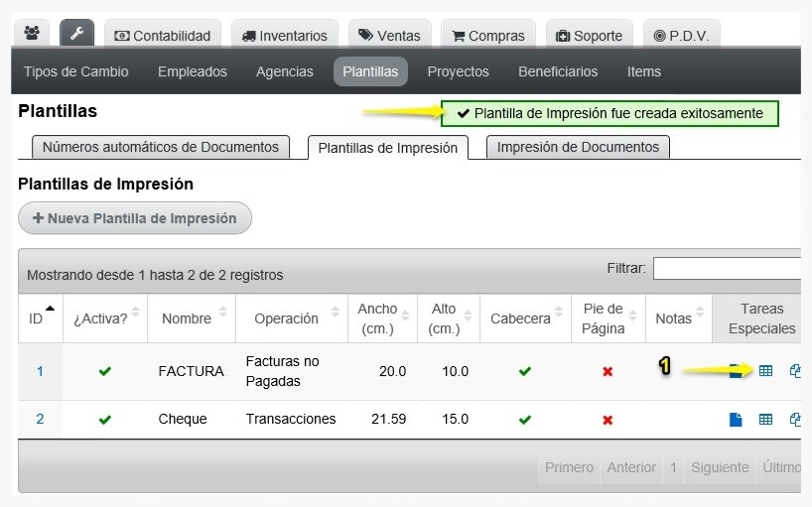Viewport: 812px width, 507px height.
Task: Click 'Mostrando desde 1 hasta 2 de 2 registros' text
Action: pos(155,275)
